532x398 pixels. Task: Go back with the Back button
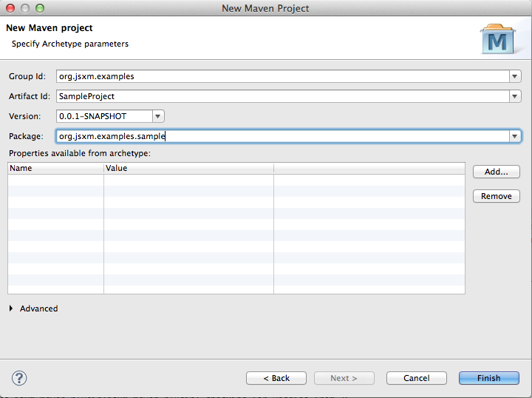[276, 378]
